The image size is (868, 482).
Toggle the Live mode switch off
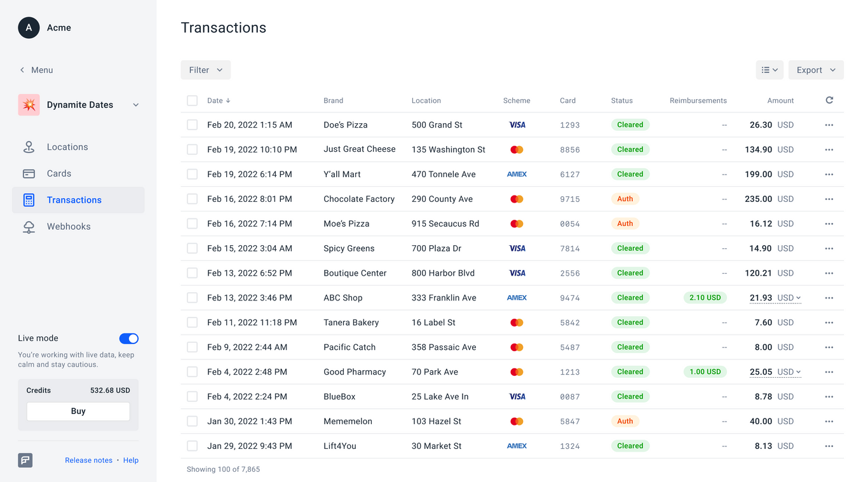coord(128,338)
